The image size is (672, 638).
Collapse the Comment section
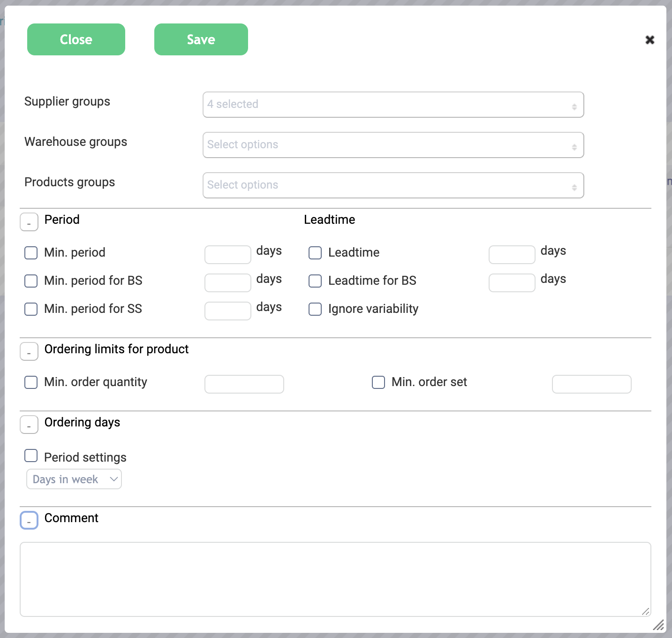pos(29,520)
